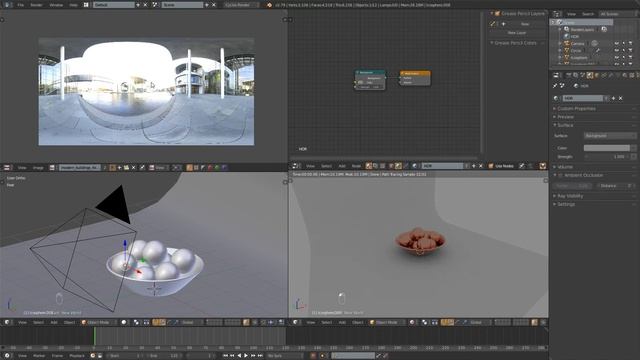Open the Surface shader Background dropdown
Viewport: 640px width, 360px height.
point(610,136)
